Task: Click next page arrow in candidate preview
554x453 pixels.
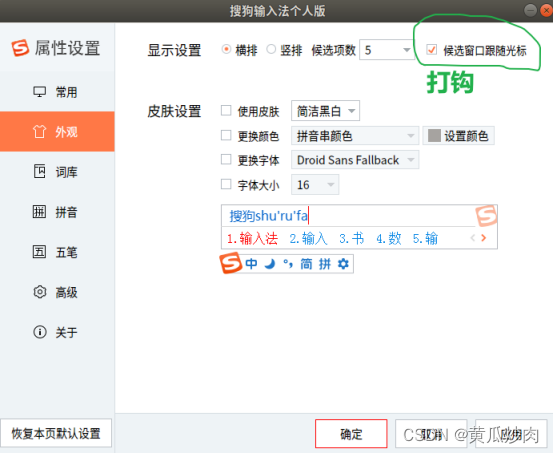Action: coord(484,238)
